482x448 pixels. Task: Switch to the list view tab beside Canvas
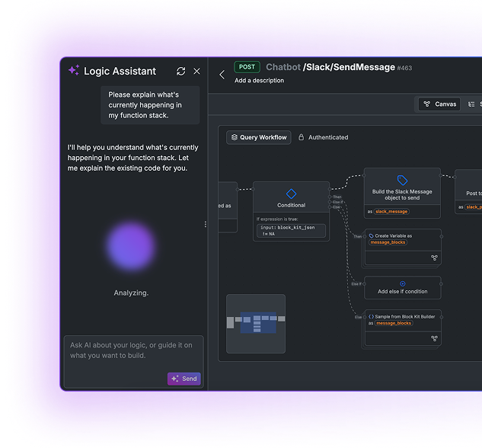472,104
